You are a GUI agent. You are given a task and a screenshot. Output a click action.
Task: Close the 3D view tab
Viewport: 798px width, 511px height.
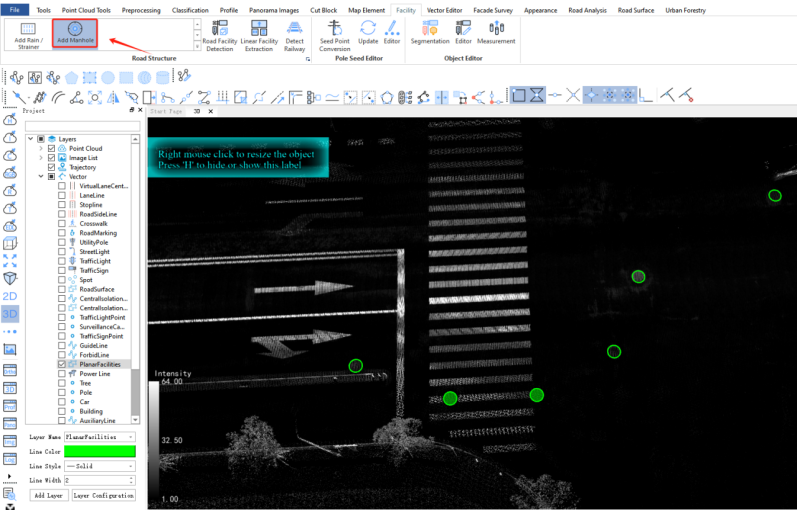point(211,111)
